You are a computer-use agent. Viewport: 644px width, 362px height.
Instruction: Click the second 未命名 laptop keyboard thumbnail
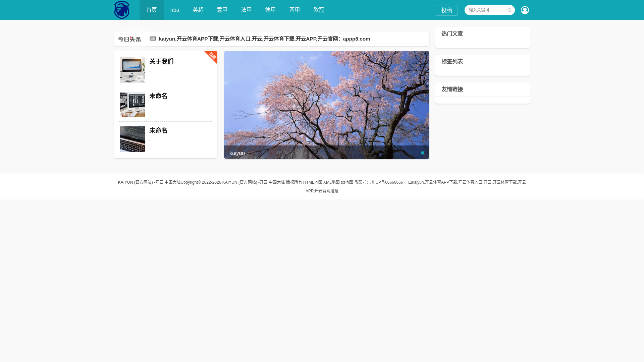pyautogui.click(x=132, y=139)
